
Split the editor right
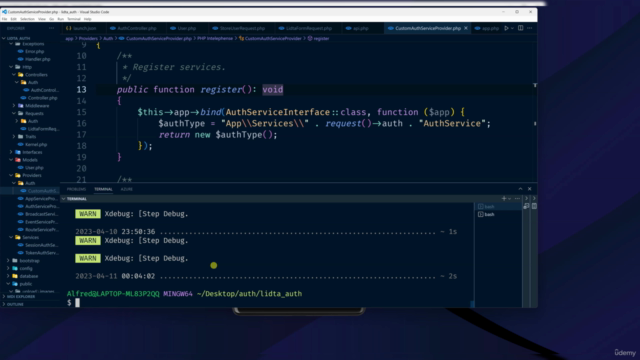520,28
